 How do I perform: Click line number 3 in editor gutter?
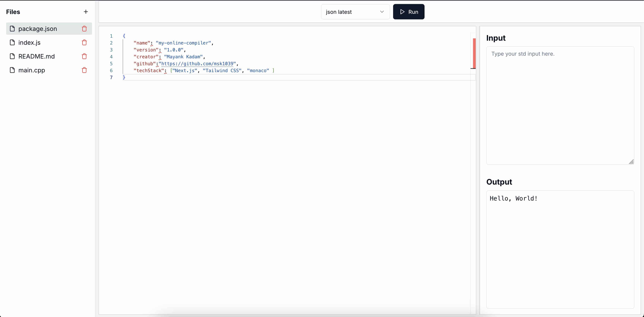coord(111,50)
